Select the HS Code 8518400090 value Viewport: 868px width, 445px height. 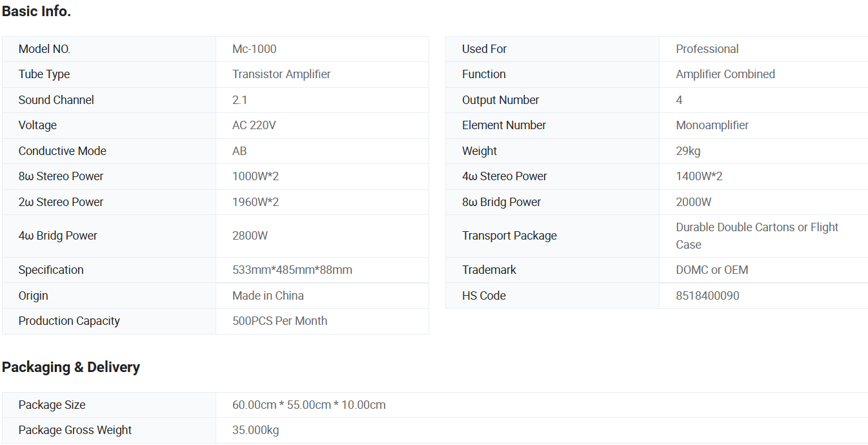(707, 296)
